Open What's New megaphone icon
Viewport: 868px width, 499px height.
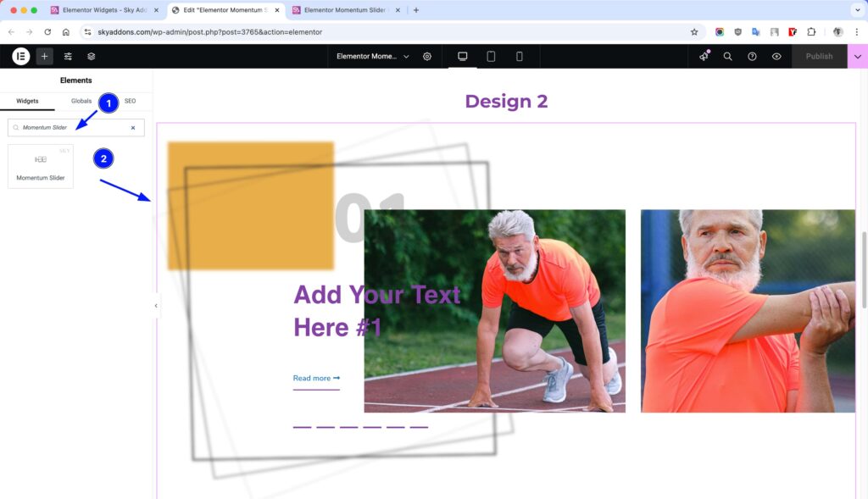click(704, 56)
